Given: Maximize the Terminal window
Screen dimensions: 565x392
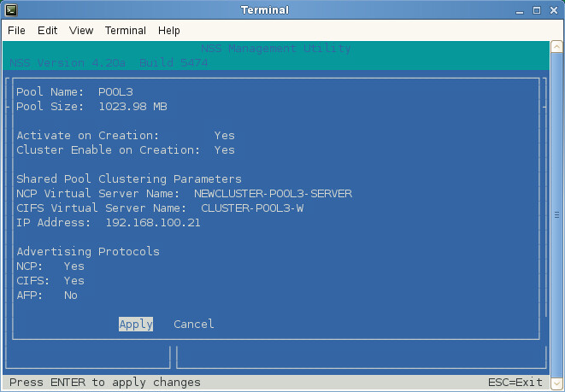Looking at the screenshot, I should coord(537,10).
